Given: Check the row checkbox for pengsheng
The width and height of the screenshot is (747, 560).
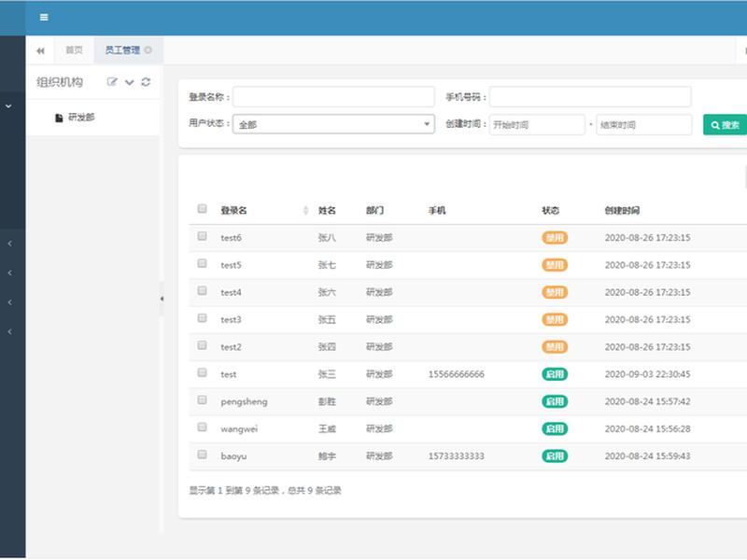Looking at the screenshot, I should pyautogui.click(x=202, y=400).
